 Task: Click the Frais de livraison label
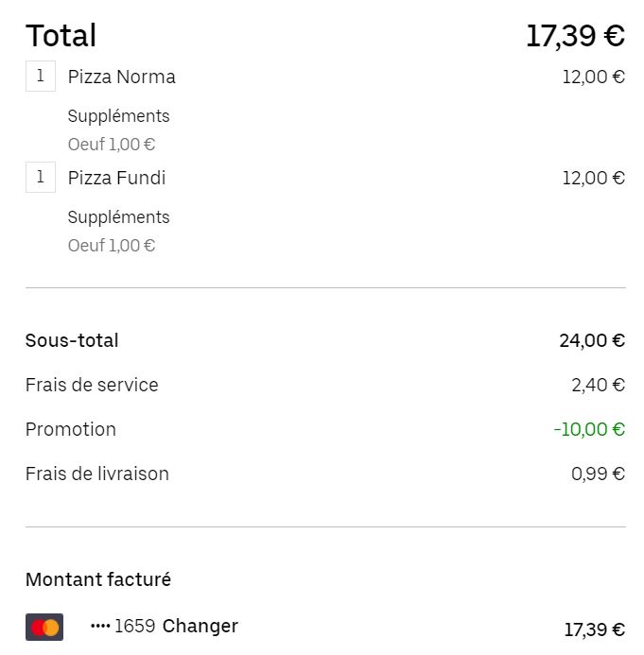pyautogui.click(x=97, y=474)
